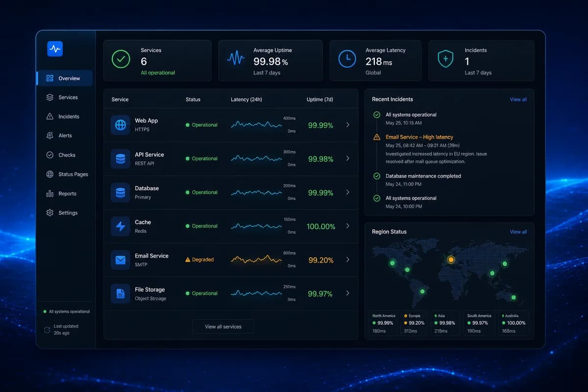Image resolution: width=588 pixels, height=392 pixels.
Task: Click the API Service stack icon
Action: click(x=121, y=159)
